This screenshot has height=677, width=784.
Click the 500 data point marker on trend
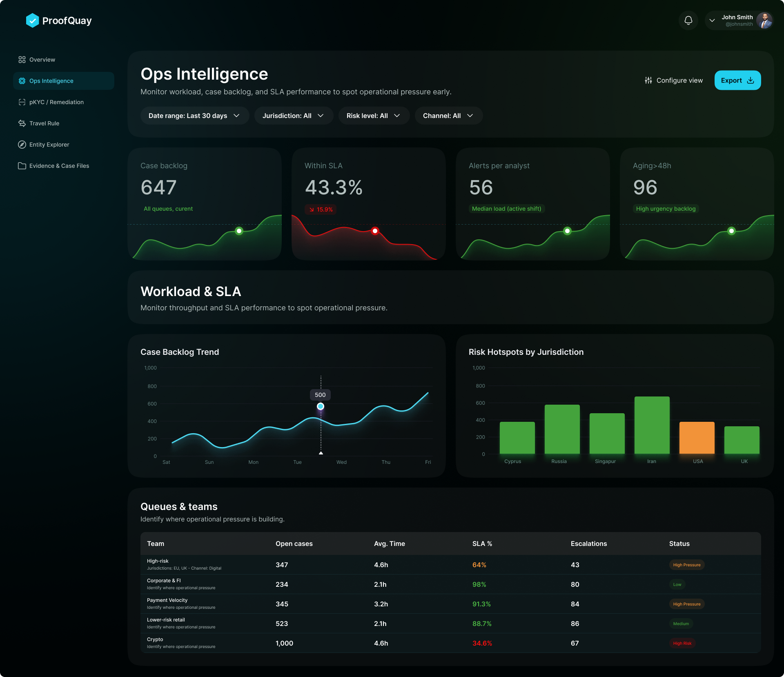tap(321, 406)
